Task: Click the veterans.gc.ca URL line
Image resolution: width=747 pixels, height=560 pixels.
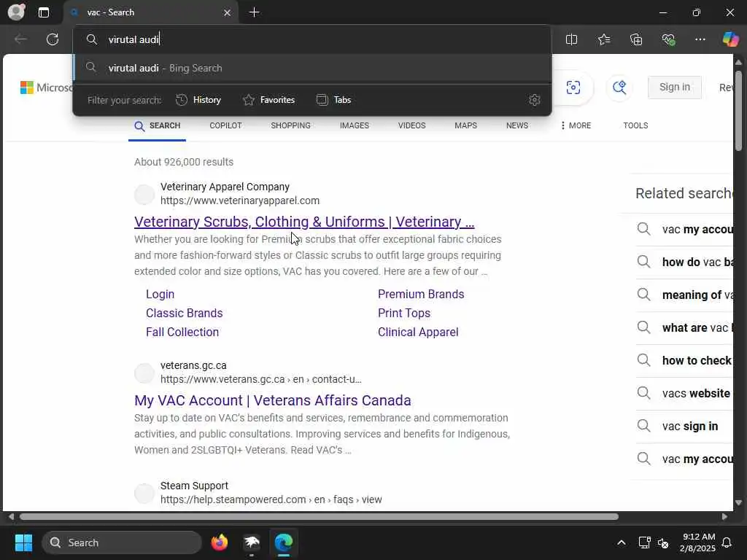Action: [261, 379]
